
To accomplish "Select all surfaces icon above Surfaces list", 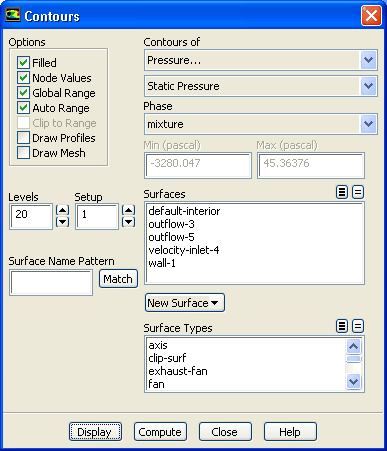I will click(x=342, y=192).
